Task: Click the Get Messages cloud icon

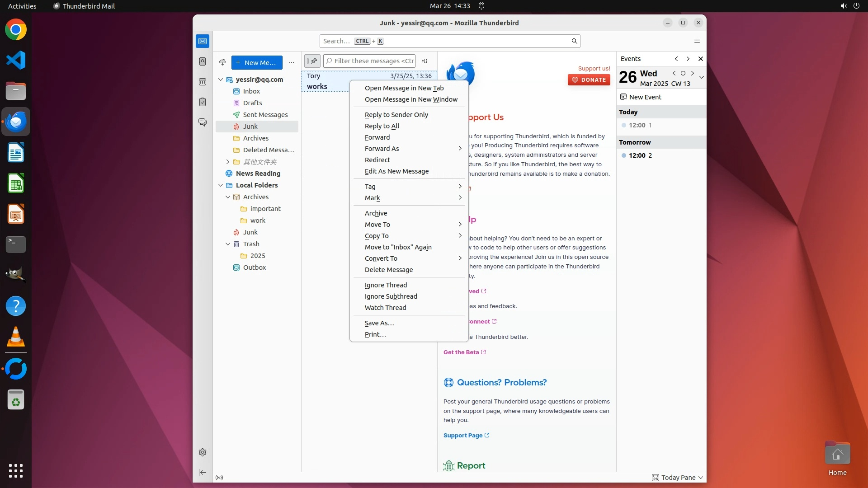Action: point(222,62)
